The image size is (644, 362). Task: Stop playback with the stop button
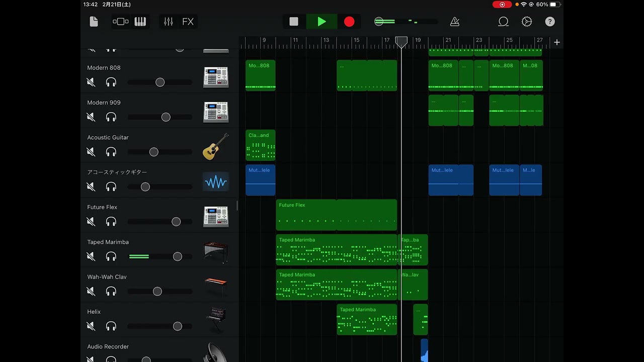coord(294,22)
